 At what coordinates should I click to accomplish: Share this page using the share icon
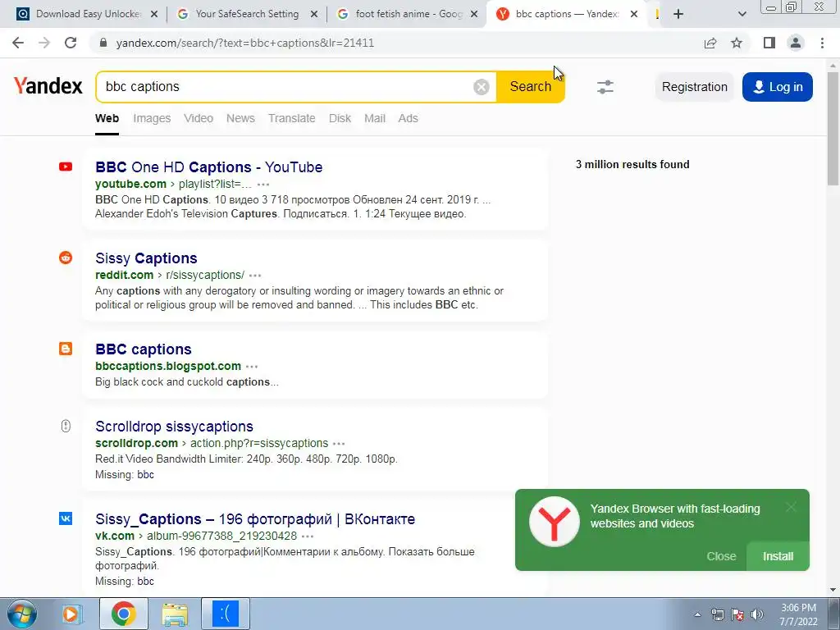click(710, 43)
